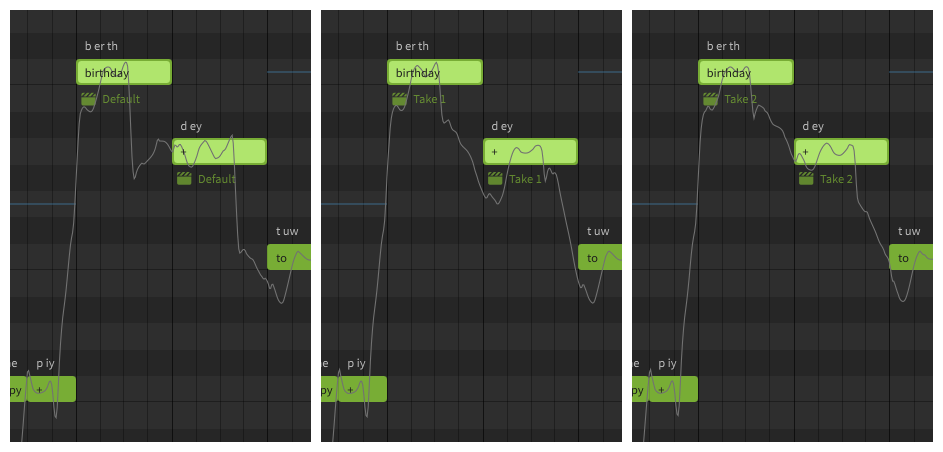Image resolution: width=943 pixels, height=452 pixels.
Task: Select the birthday note in the Take 2 panel
Action: (x=746, y=72)
